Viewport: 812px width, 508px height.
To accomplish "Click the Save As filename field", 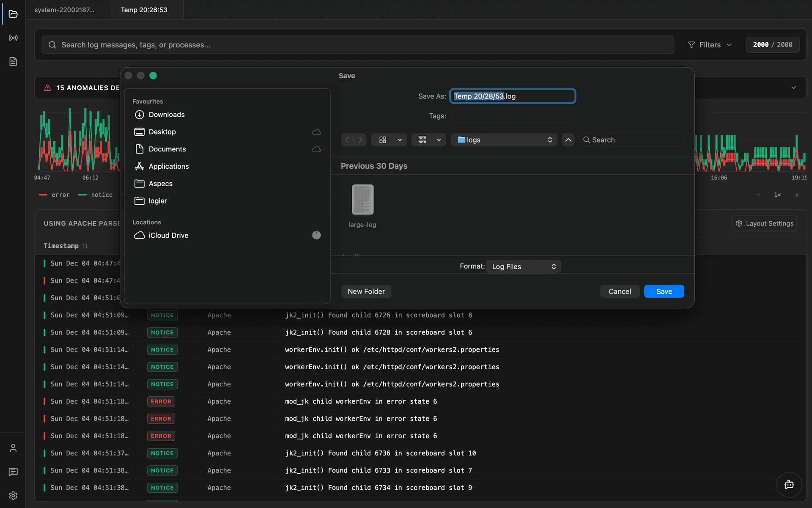I will coord(512,96).
